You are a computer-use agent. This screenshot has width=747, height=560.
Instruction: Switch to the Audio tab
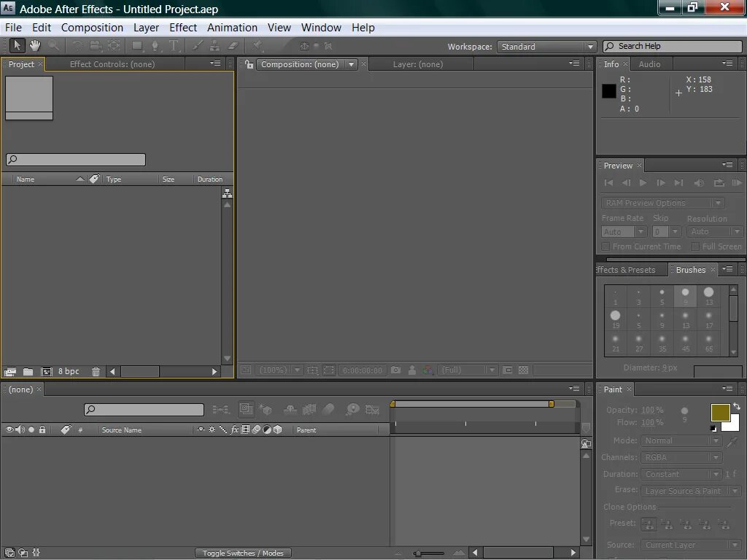(649, 64)
